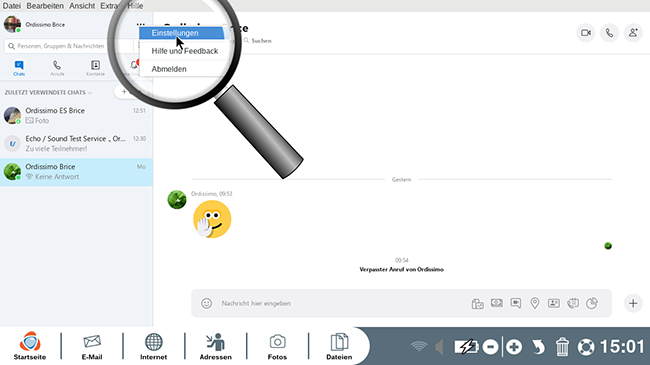Open the Ordissimo ES Brice chat

[76, 115]
